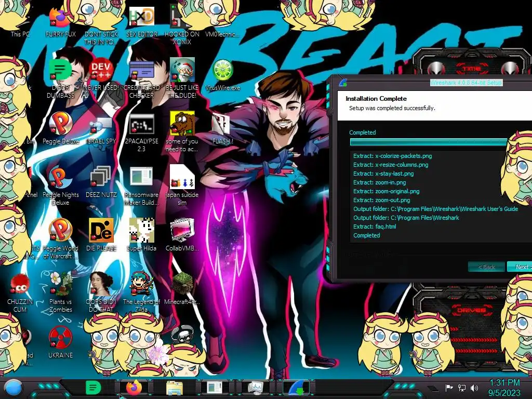Select the HOOKED ON XONIX icon

coord(182,25)
